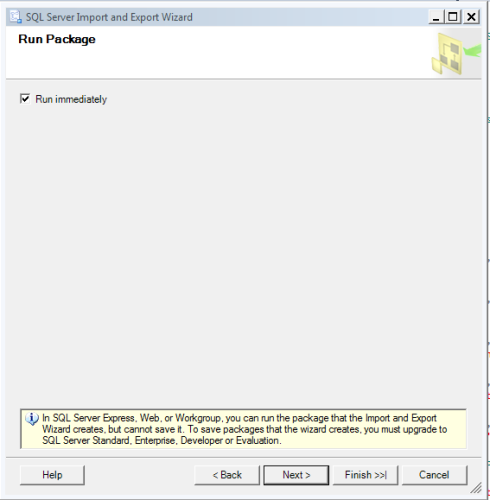Maximize the Import and Export Wizard window
This screenshot has height=500, width=490.
[453, 17]
